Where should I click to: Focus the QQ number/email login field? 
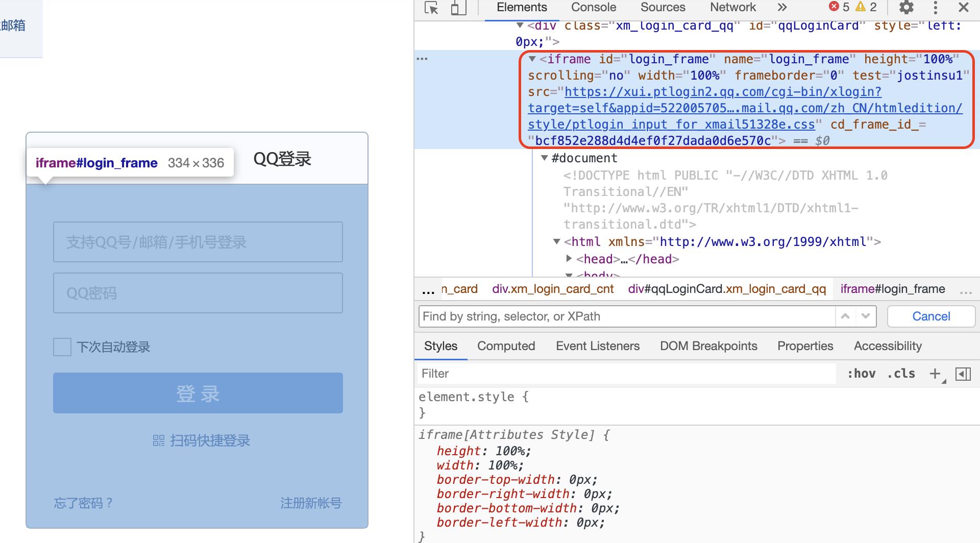(198, 242)
